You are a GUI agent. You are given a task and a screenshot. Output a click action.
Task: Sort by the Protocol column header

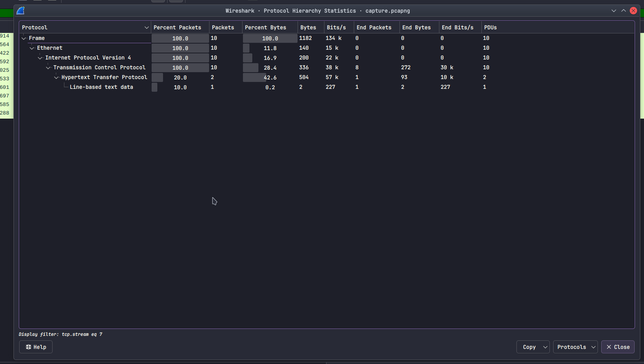(85, 27)
